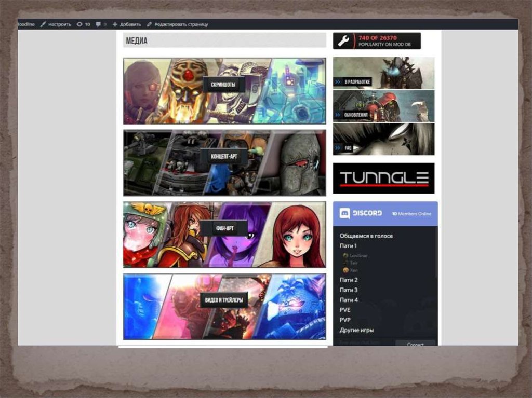Image resolution: width=532 pixels, height=398 pixels.
Task: Select the Пати 3 voice channel
Action: pos(349,290)
